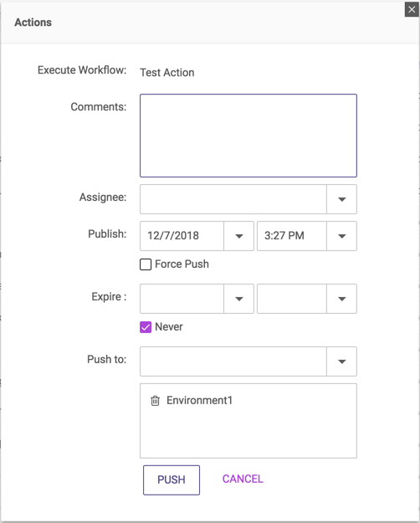Click inside the Assignee input field

click(x=233, y=199)
